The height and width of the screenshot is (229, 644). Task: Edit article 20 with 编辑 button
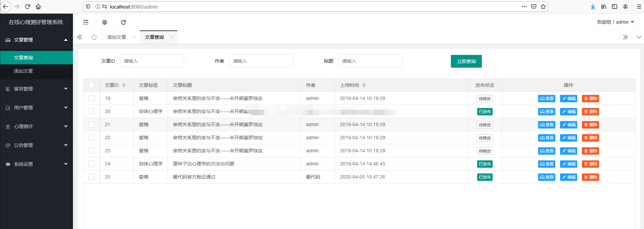tap(568, 111)
